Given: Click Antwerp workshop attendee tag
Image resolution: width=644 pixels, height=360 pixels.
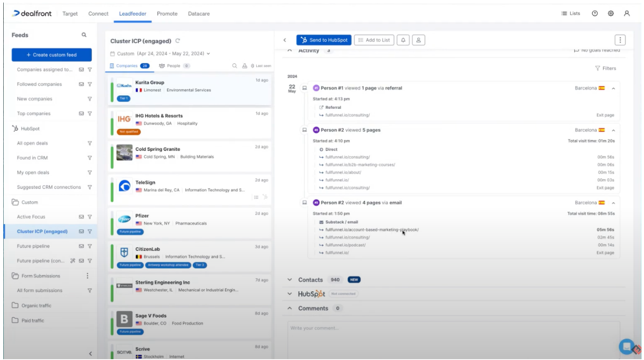Looking at the screenshot, I should pos(168,265).
